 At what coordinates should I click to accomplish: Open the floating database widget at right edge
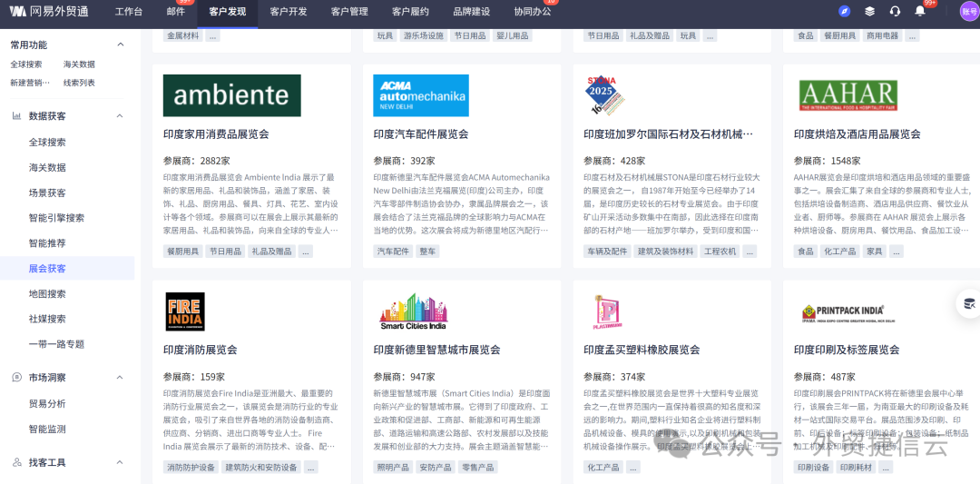pyautogui.click(x=969, y=304)
